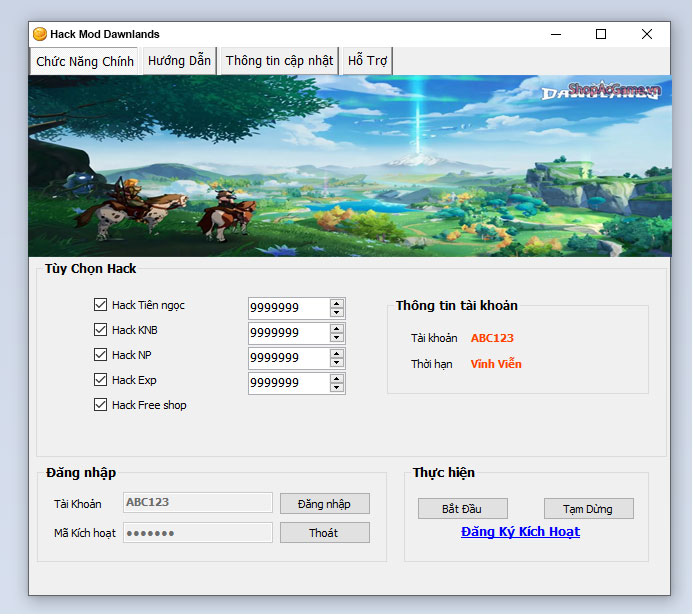Switch to the Chức Năng Chính tab

click(x=85, y=61)
